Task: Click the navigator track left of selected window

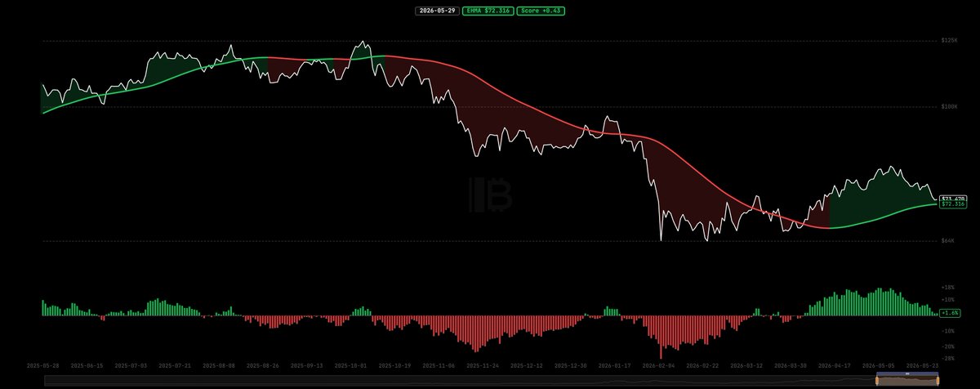Action: [x=460, y=380]
